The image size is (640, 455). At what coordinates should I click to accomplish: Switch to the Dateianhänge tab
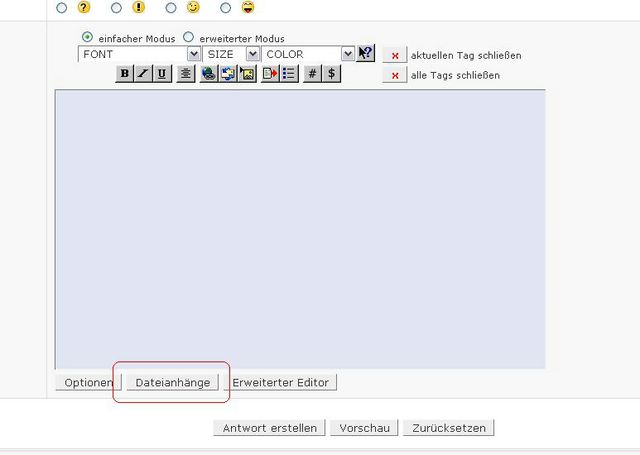[x=172, y=382]
